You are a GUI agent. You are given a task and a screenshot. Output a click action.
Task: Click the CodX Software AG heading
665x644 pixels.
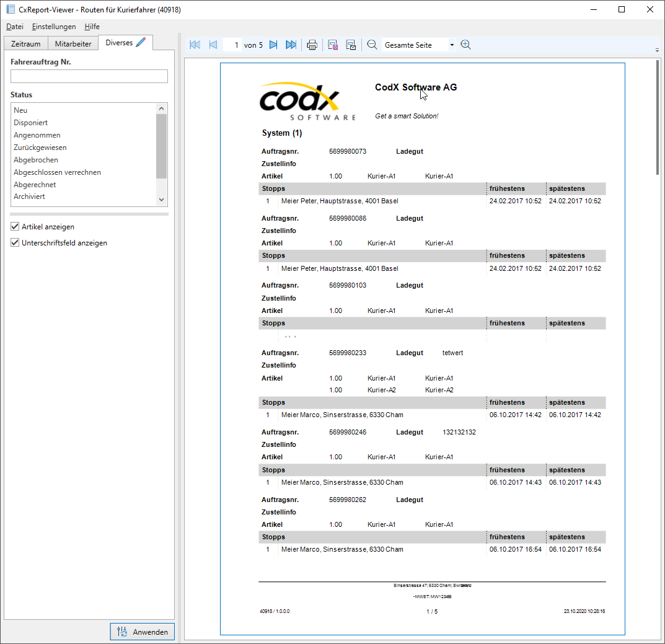416,87
